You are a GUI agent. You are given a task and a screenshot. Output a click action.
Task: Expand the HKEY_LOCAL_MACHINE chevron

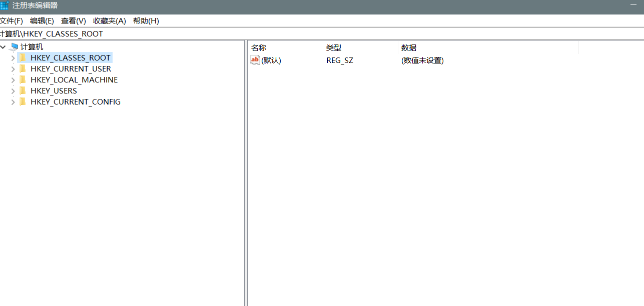coord(13,80)
